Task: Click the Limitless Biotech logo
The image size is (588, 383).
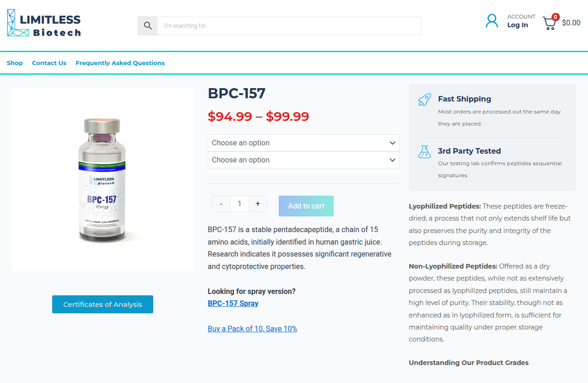Action: point(44,23)
